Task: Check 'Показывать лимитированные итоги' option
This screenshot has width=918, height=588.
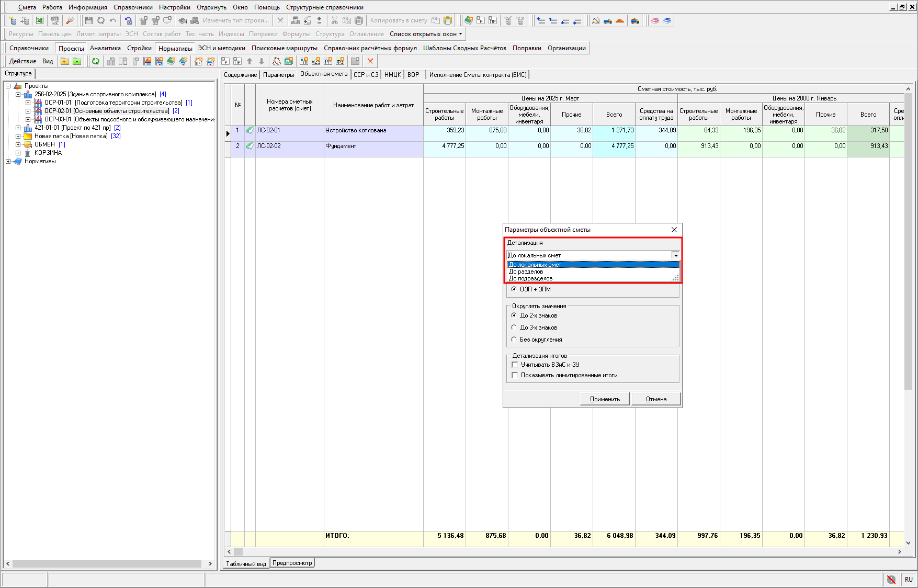Action: pos(515,375)
